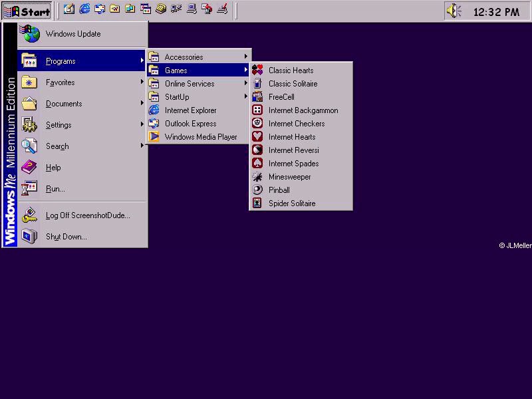Image resolution: width=532 pixels, height=399 pixels.
Task: Start FreeCell from the Games menu
Action: tap(301, 96)
